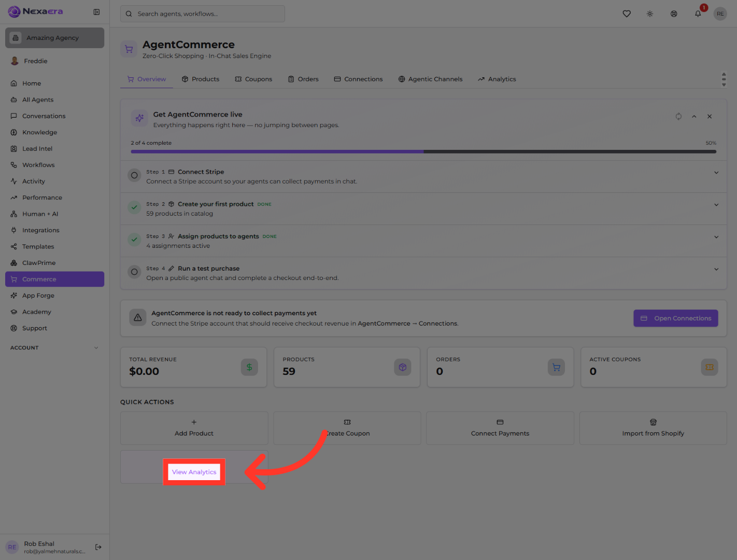Viewport: 737px width, 560px height.
Task: Open Human + AI in sidebar
Action: tap(54, 214)
